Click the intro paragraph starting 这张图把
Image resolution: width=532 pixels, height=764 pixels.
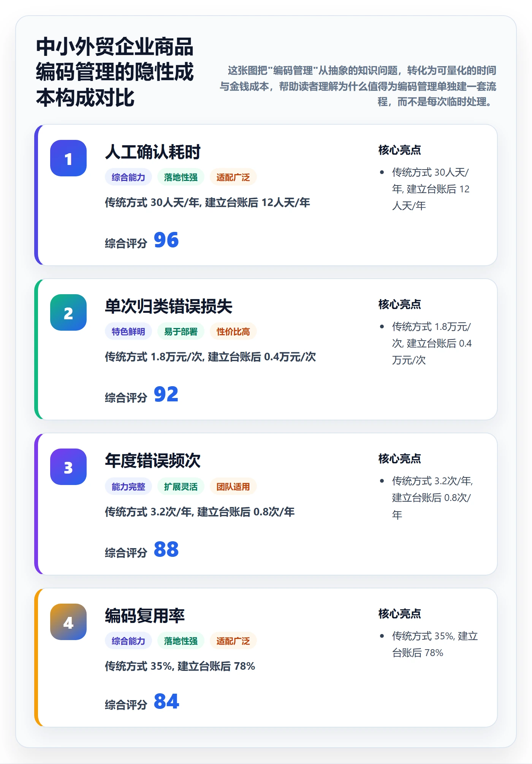point(358,86)
